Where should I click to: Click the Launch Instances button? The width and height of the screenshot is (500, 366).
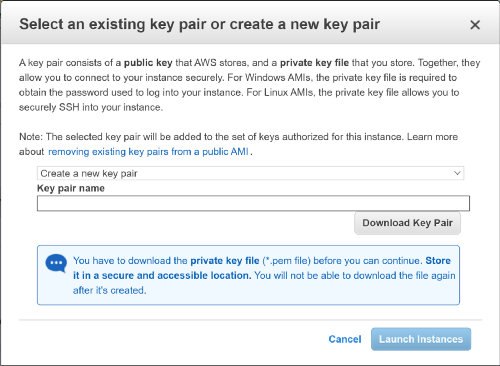click(421, 339)
